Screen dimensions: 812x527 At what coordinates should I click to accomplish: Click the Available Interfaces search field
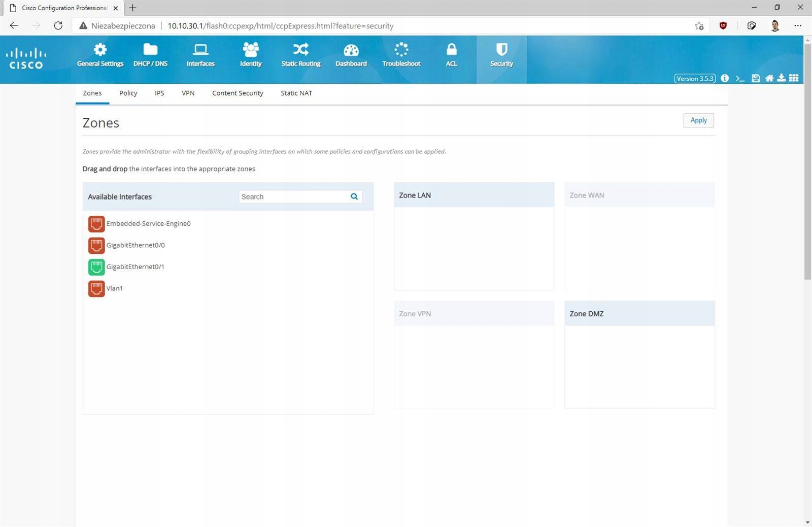293,196
